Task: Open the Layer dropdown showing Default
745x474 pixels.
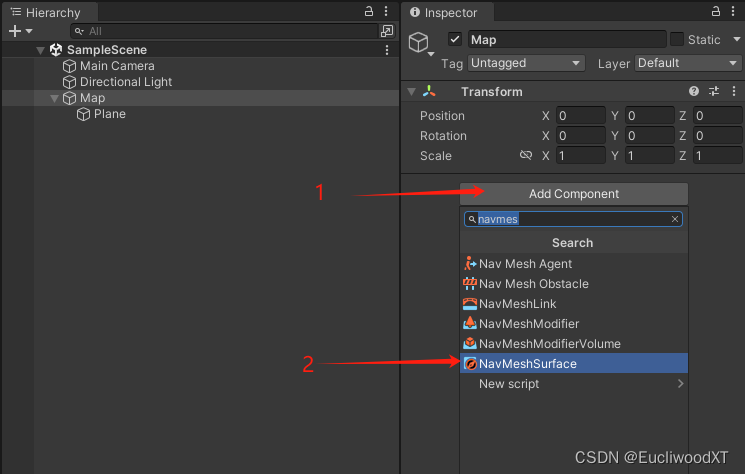Action: [x=688, y=63]
